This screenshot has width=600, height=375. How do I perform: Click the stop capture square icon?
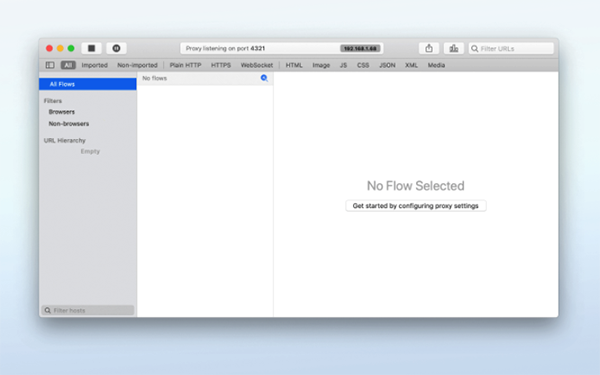(91, 48)
